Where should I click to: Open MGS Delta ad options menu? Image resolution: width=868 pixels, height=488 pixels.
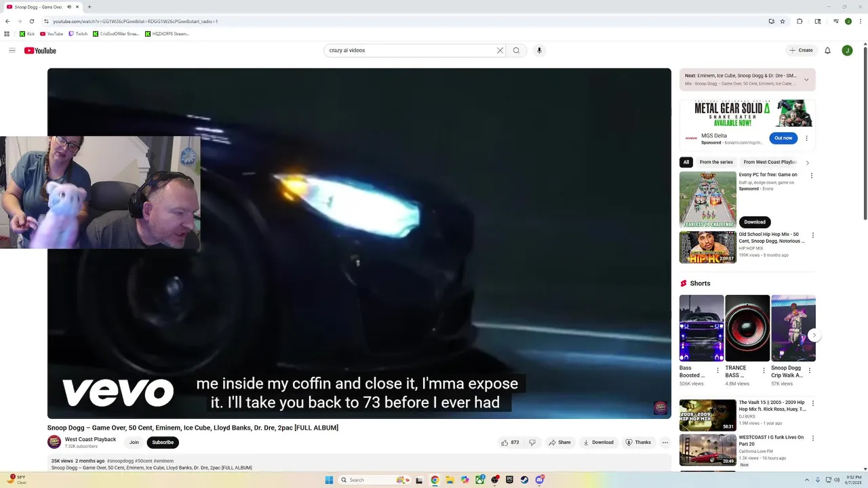point(806,138)
